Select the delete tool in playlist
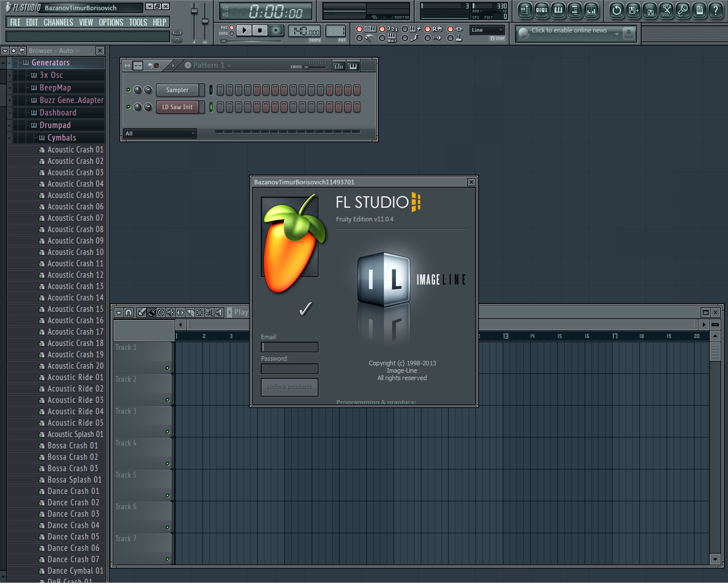The height and width of the screenshot is (585, 728). click(x=161, y=312)
